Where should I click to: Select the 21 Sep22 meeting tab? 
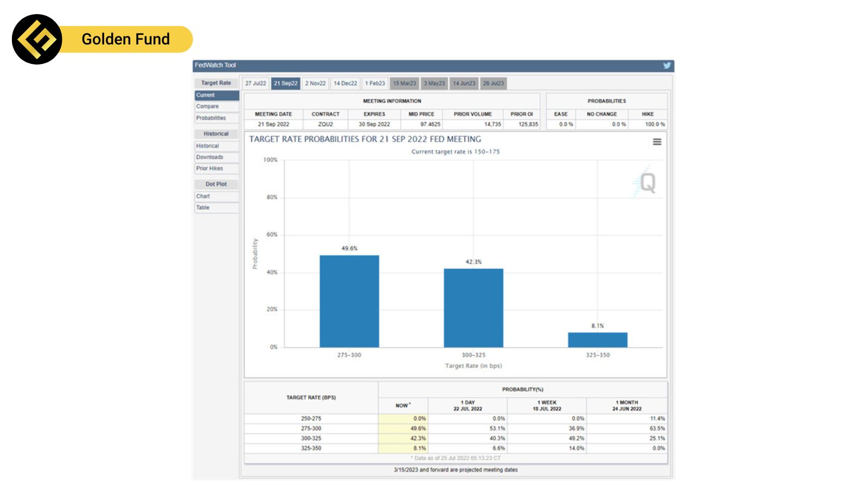[285, 84]
